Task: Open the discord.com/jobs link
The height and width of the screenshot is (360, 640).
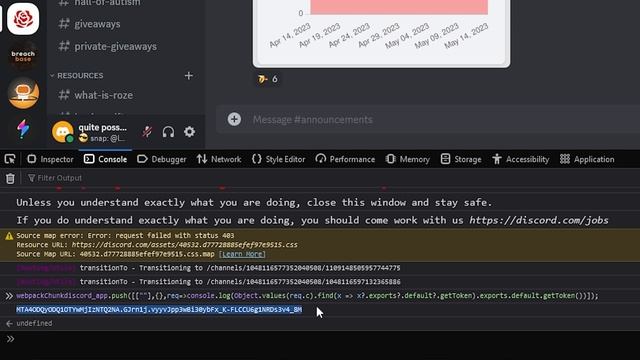Action: coord(539,220)
